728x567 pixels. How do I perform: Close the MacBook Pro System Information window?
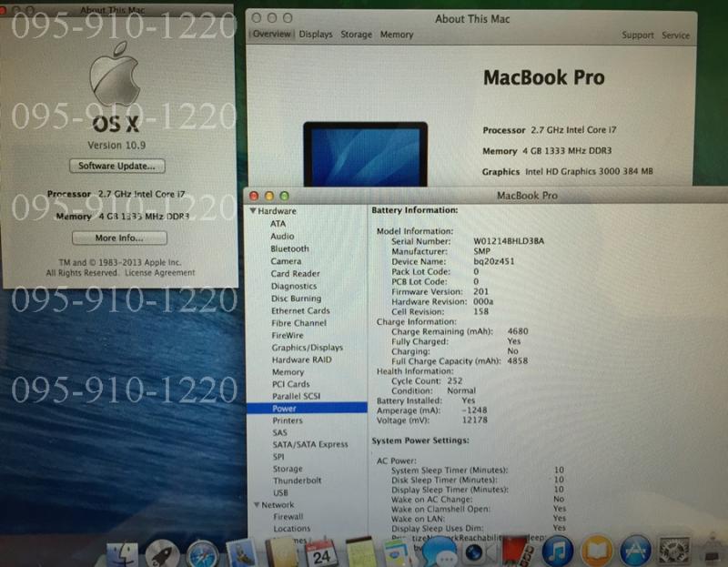254,196
